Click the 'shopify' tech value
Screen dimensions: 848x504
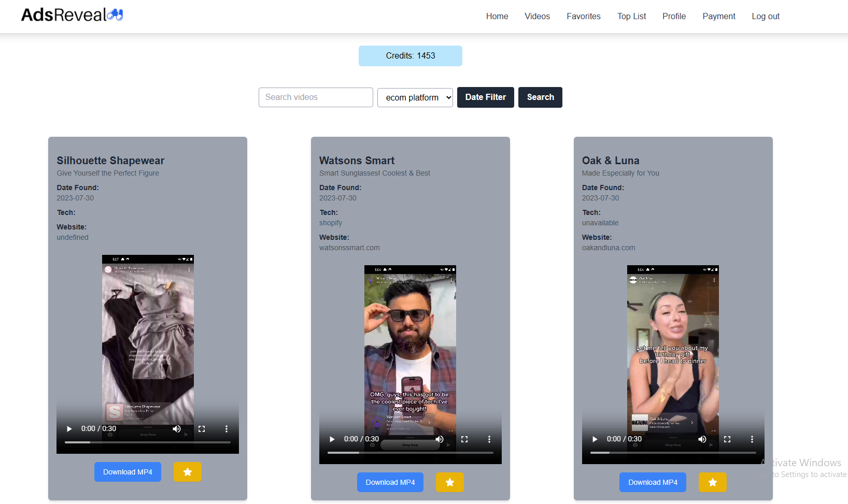(331, 223)
